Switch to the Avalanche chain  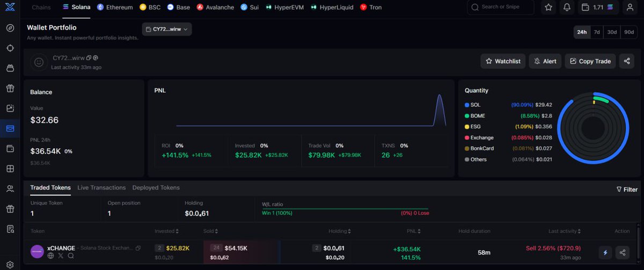(215, 8)
